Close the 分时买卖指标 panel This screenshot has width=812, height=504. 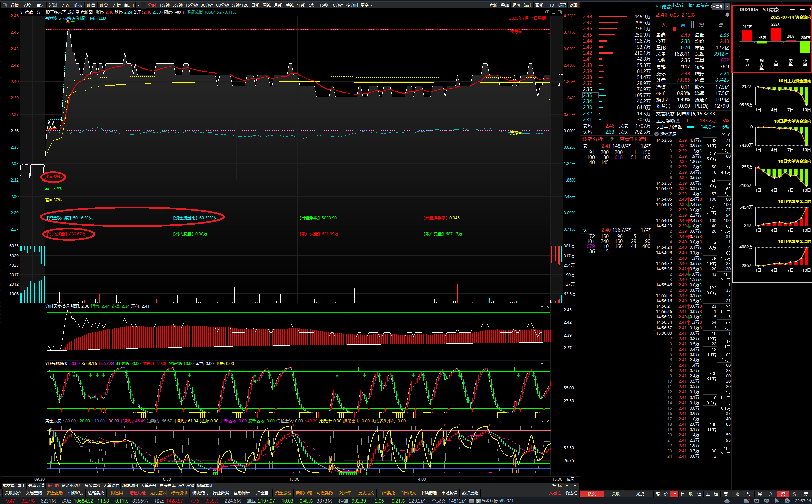548,307
